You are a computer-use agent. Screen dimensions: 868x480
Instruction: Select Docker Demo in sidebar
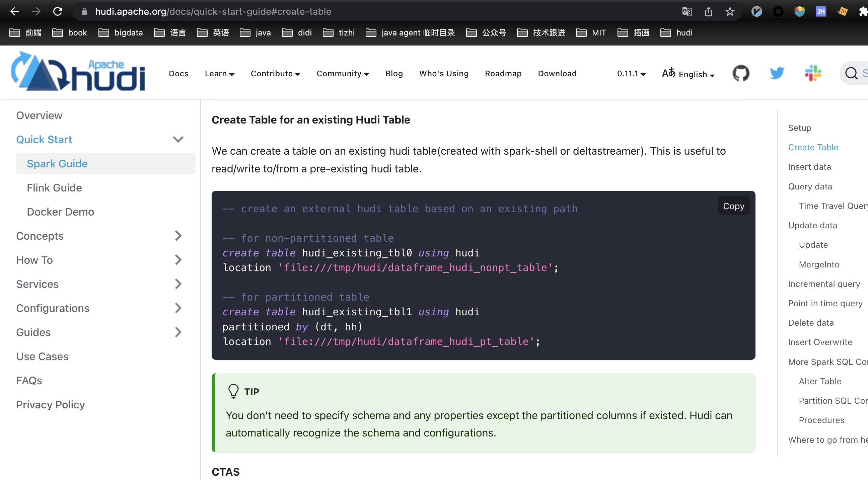click(60, 212)
